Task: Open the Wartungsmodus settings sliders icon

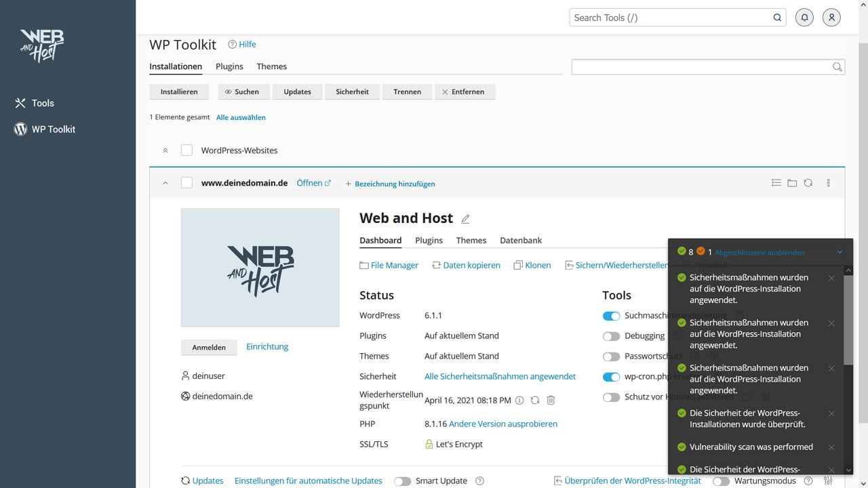Action: coord(828,481)
